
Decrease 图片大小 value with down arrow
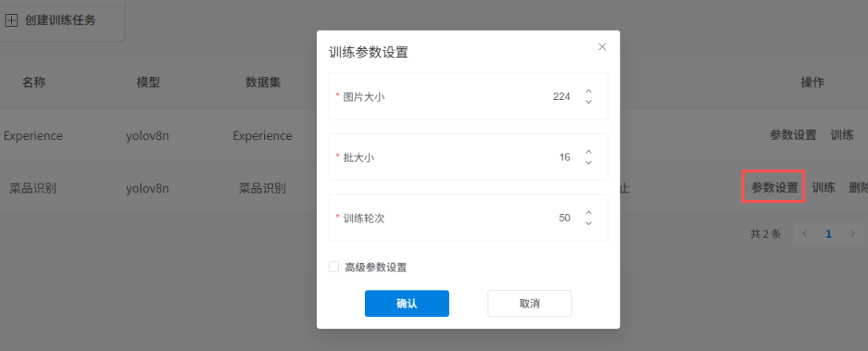(588, 102)
